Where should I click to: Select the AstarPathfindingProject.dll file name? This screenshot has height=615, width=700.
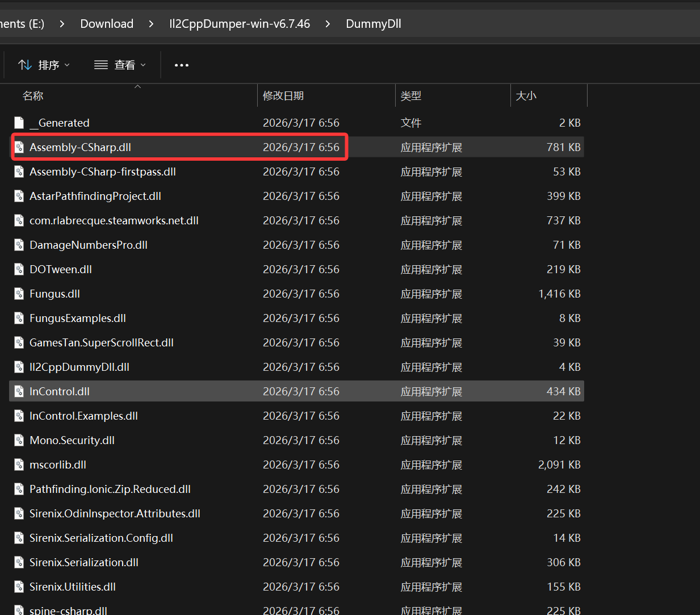[x=95, y=196]
